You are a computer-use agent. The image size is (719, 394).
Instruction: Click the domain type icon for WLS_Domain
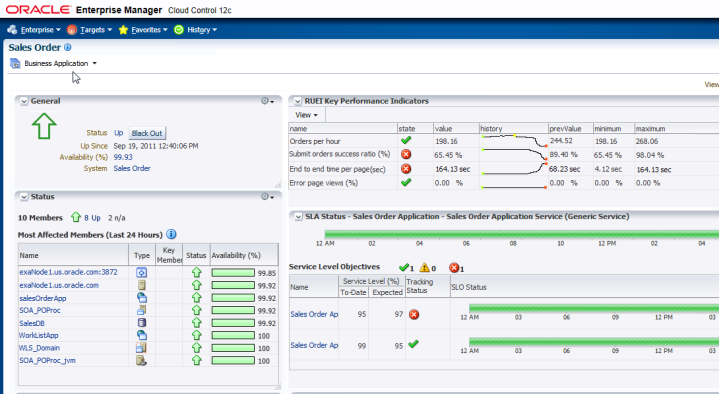142,348
